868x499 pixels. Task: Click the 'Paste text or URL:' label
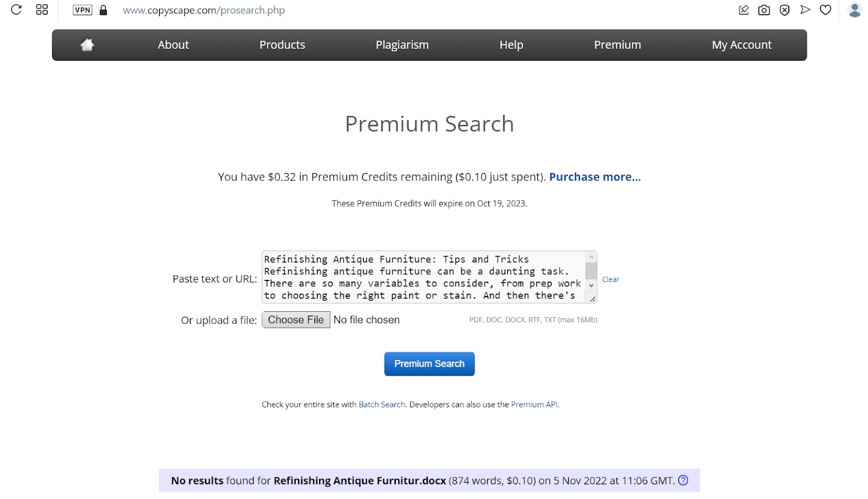click(215, 279)
